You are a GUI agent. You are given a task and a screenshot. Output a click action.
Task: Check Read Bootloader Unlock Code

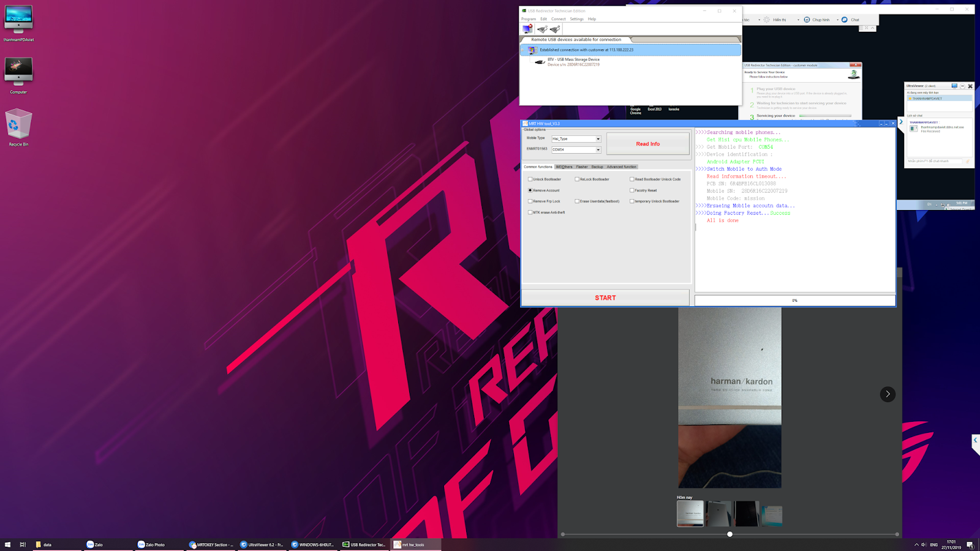point(632,179)
